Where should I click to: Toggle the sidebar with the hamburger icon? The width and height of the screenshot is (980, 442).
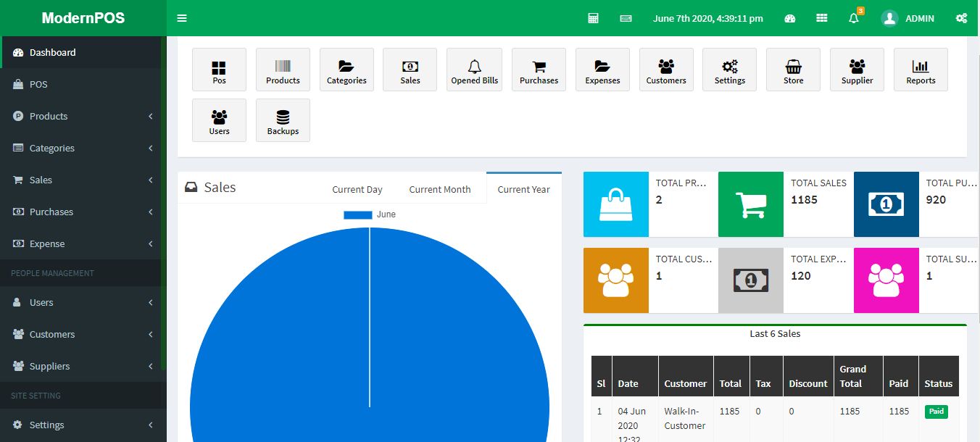182,18
